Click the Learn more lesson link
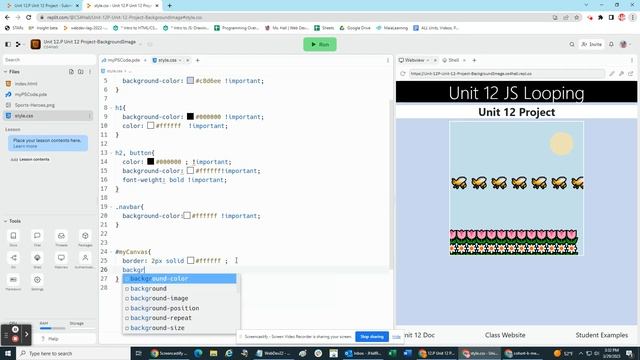 click(x=25, y=146)
